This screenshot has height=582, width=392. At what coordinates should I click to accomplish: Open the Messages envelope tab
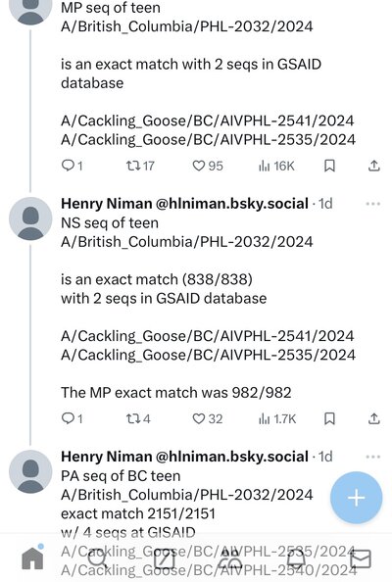pyautogui.click(x=360, y=558)
